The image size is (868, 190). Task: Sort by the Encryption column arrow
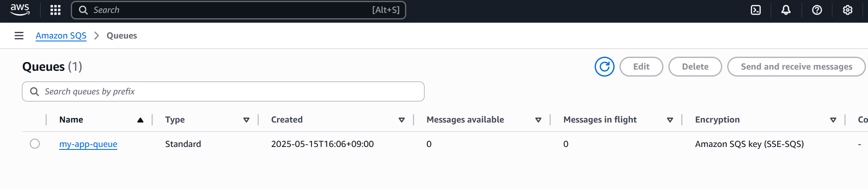click(x=833, y=120)
